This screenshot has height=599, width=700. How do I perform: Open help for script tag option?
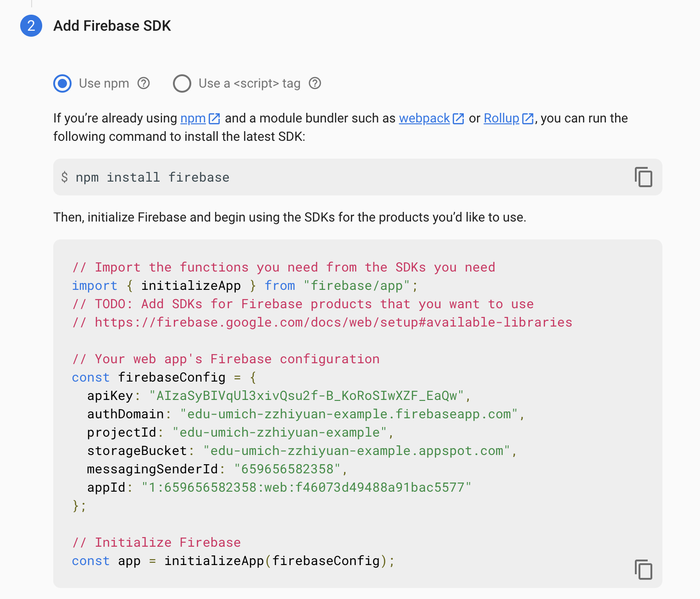[x=315, y=83]
